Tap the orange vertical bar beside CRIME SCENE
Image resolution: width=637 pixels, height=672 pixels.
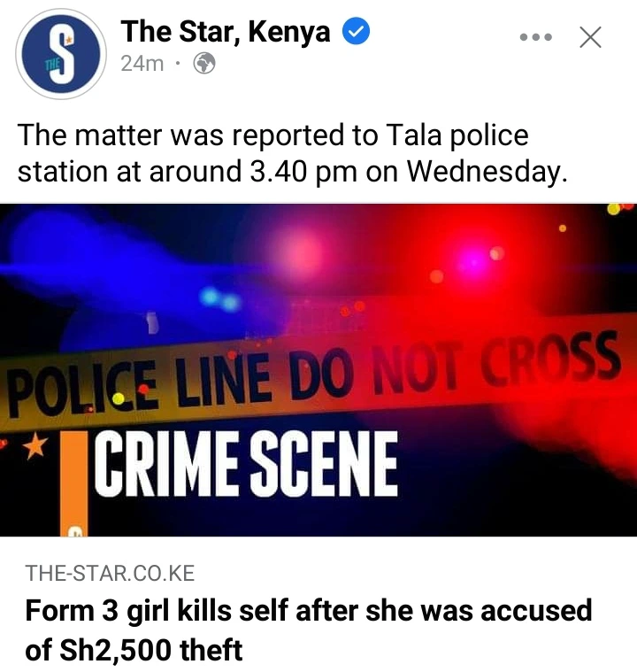pos(74,483)
